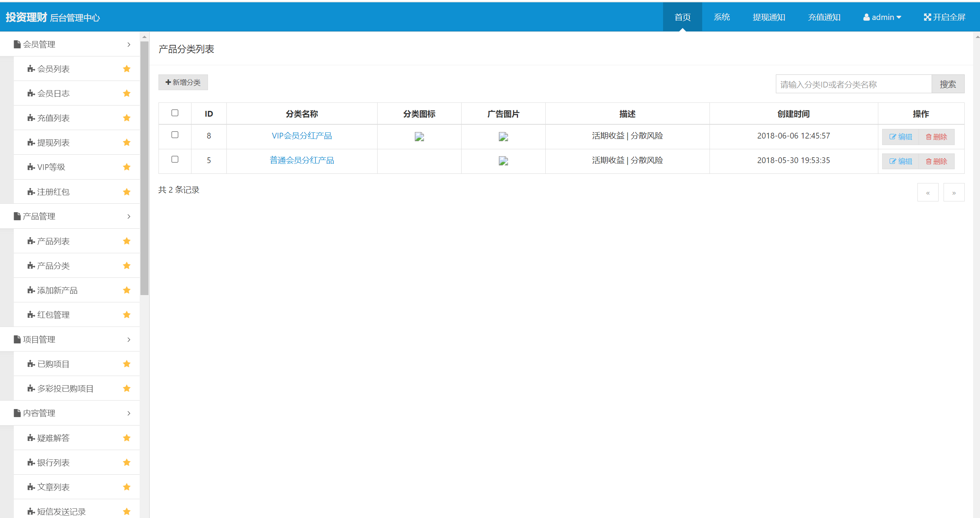Click the 开启全屏 fullscreen icon
Screen dimensions: 980x518
(x=927, y=17)
